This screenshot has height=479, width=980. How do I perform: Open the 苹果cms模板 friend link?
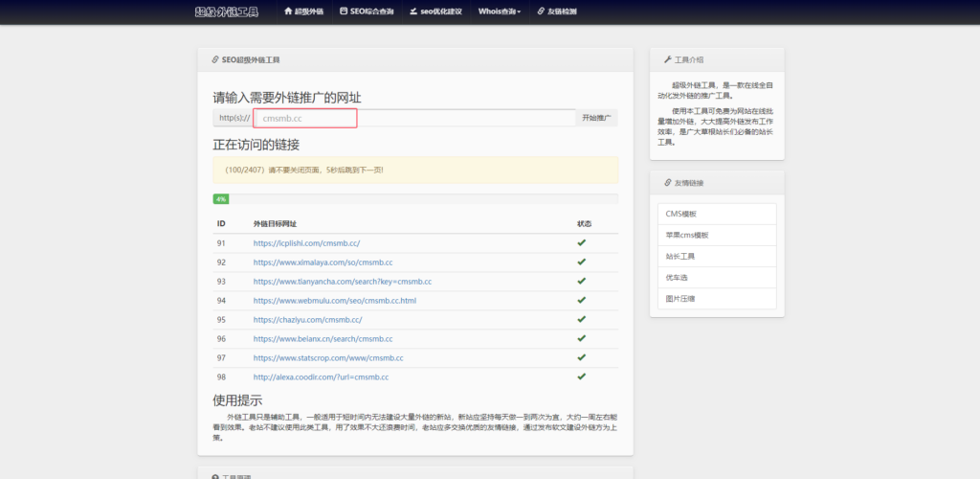coord(717,235)
